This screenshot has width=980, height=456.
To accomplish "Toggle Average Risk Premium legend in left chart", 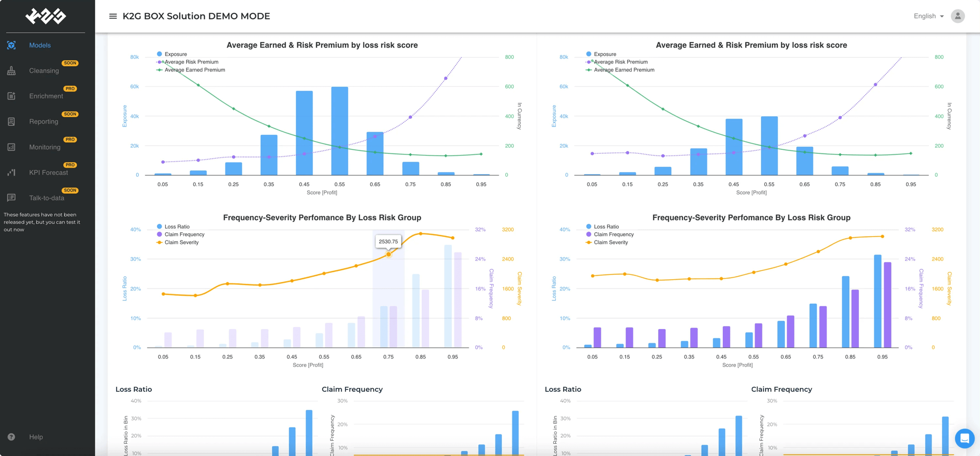I will [x=188, y=62].
